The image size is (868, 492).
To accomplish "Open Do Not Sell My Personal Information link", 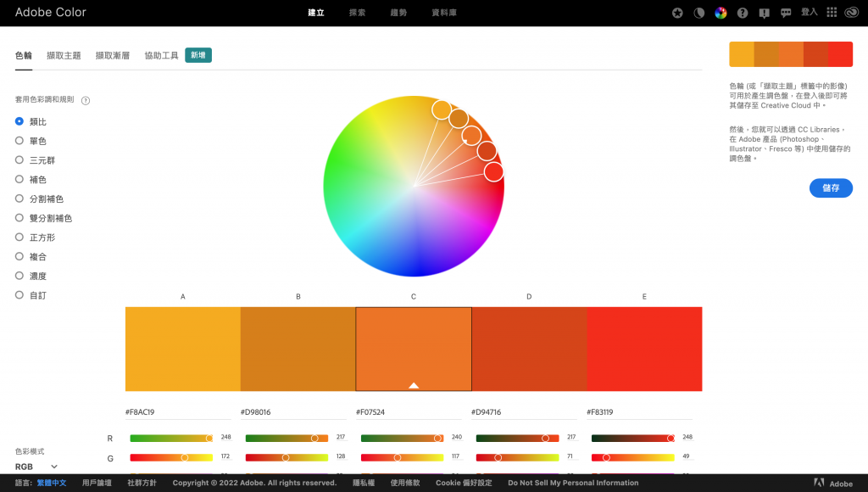I will pos(573,484).
